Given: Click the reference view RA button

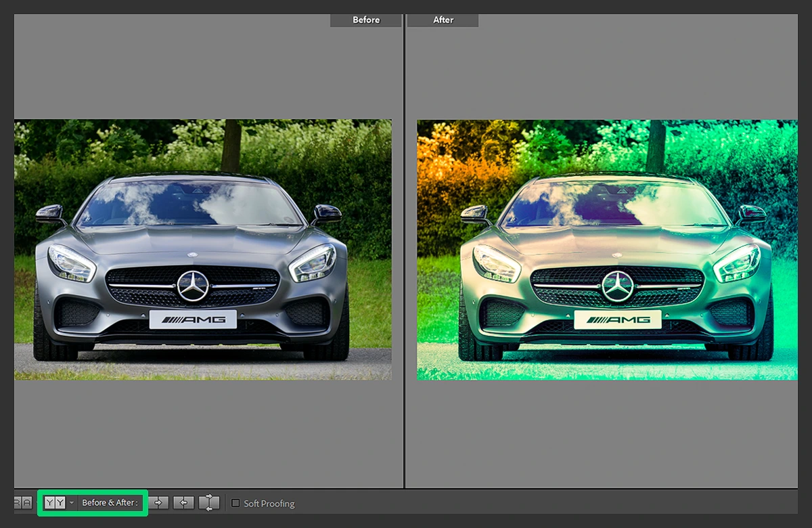Looking at the screenshot, I should tap(22, 503).
